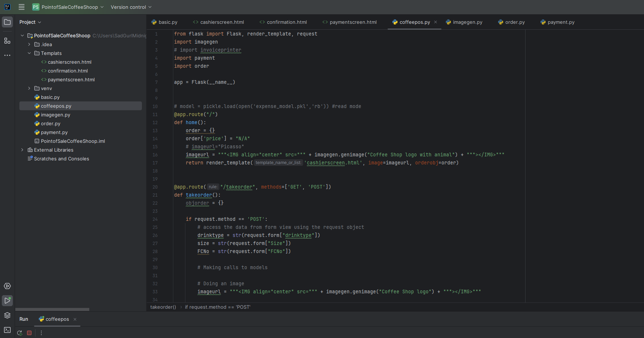Open the main hamburger menu
This screenshot has width=644, height=338.
click(x=22, y=7)
